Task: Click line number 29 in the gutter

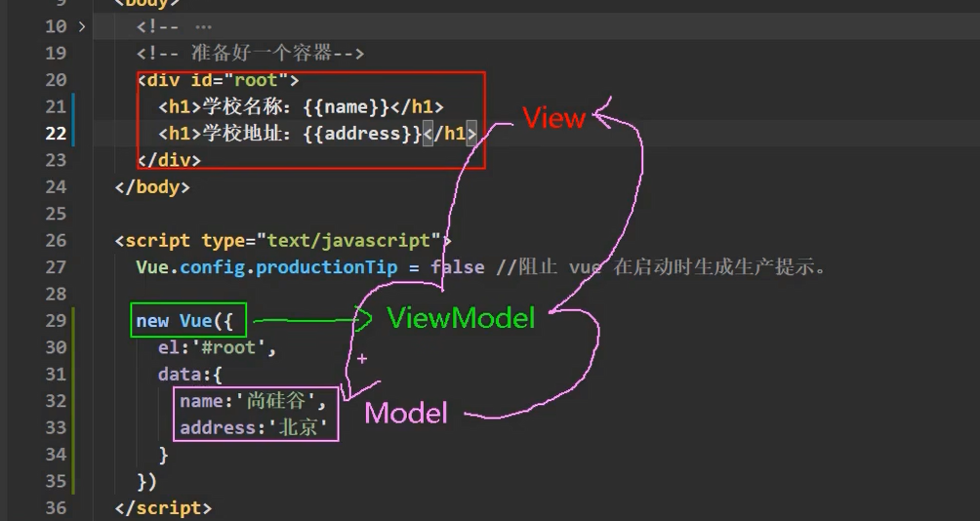Action: (56, 320)
